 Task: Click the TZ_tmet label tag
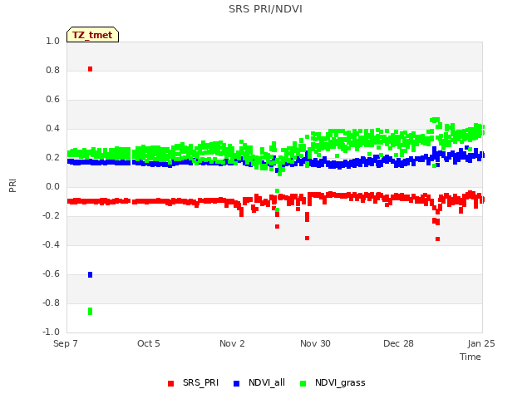[x=92, y=35]
